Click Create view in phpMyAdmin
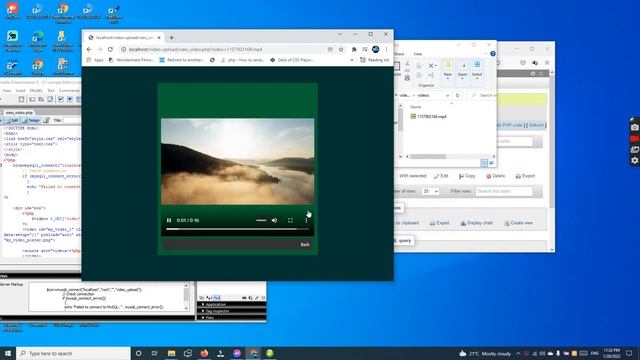640x360 pixels. tap(518, 223)
